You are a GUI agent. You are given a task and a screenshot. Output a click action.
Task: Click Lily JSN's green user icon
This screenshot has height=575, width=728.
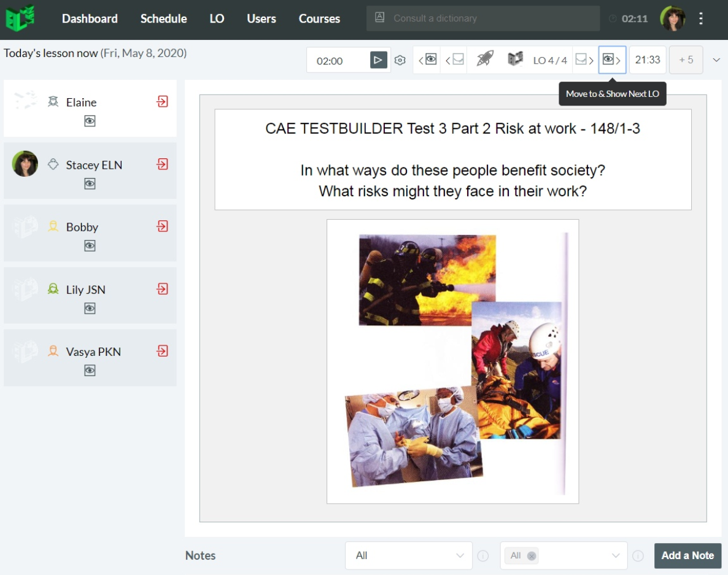point(53,289)
